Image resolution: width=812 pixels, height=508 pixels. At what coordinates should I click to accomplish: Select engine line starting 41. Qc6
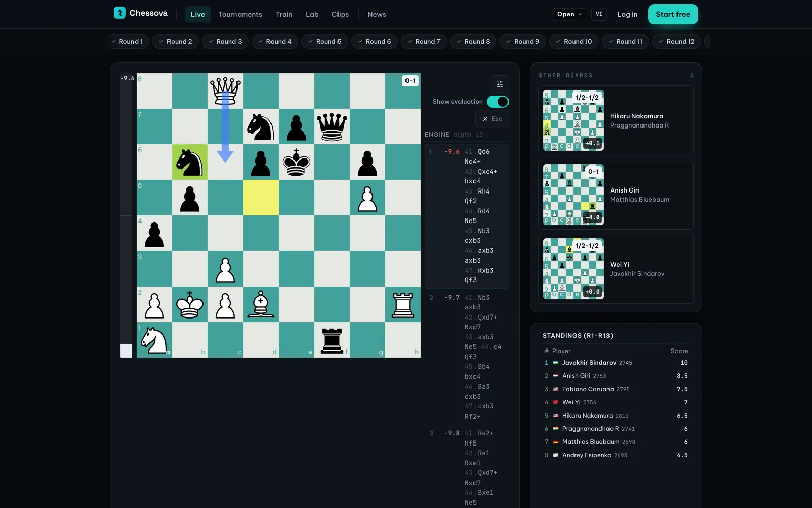[x=467, y=216]
